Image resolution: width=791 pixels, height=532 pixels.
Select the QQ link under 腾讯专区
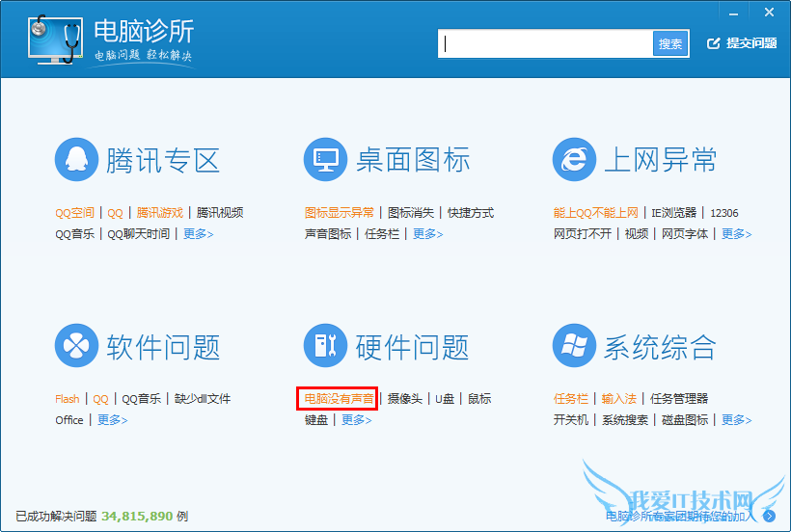[x=115, y=213]
